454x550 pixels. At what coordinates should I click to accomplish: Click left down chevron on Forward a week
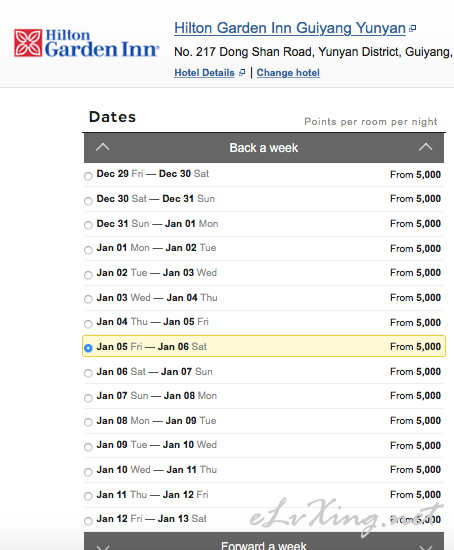(103, 547)
